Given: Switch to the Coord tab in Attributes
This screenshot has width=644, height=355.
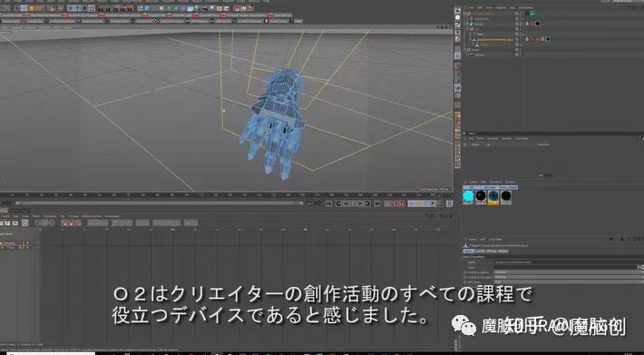Looking at the screenshot, I should 480,251.
